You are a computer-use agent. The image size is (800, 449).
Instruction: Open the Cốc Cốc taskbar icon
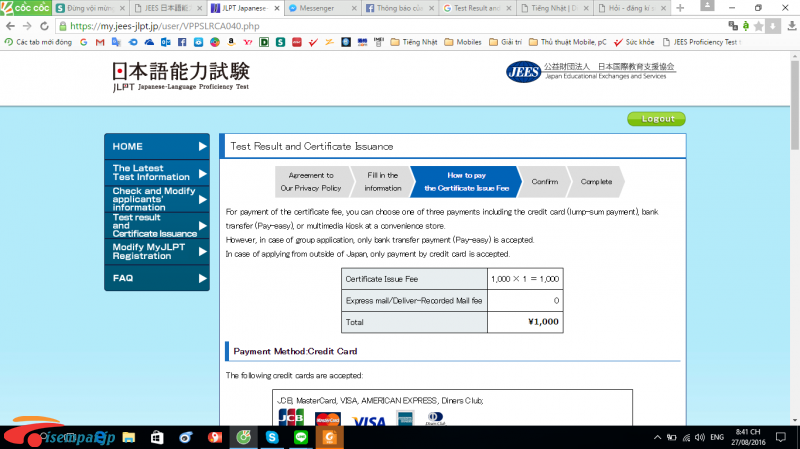[x=244, y=437]
